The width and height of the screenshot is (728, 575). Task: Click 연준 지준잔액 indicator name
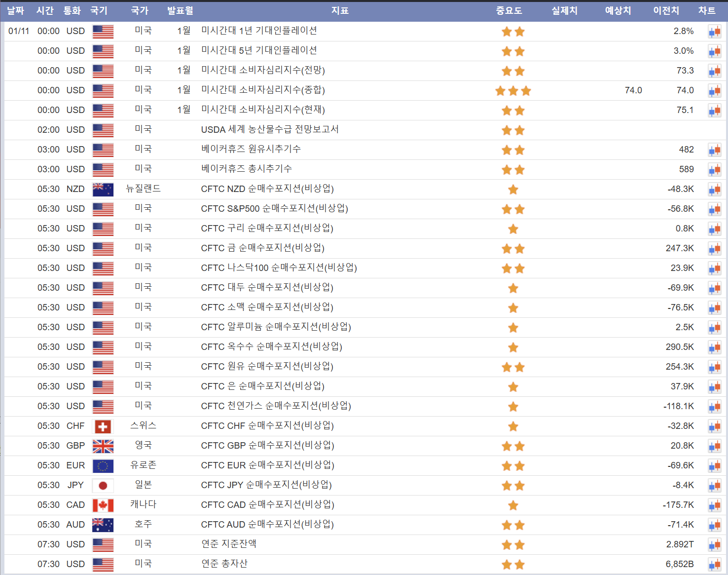pos(228,544)
